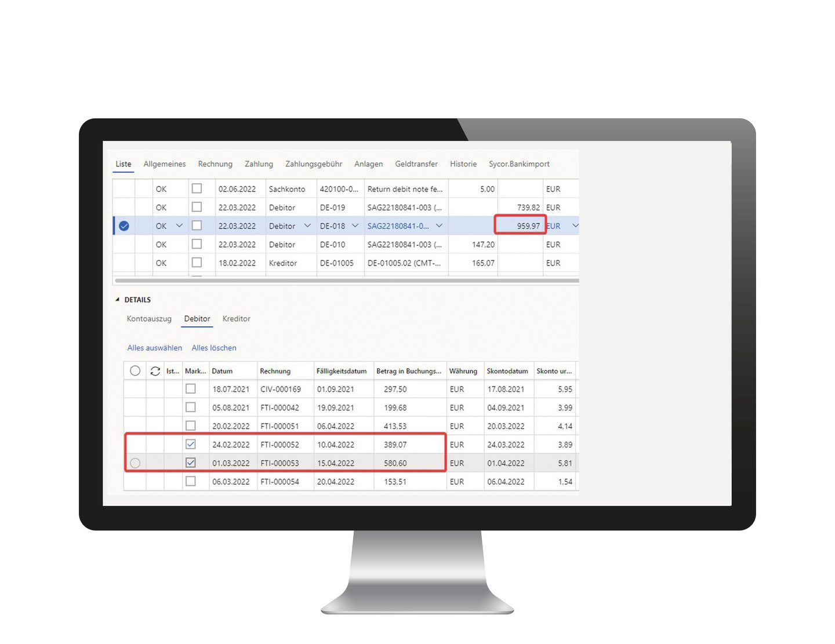
Task: Click the horizontal scrollbar under the list
Action: (347, 281)
